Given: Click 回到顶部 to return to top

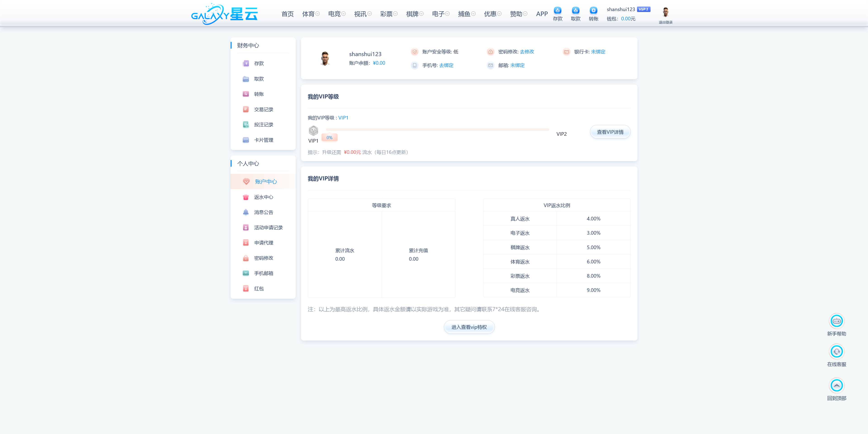Looking at the screenshot, I should (x=837, y=385).
